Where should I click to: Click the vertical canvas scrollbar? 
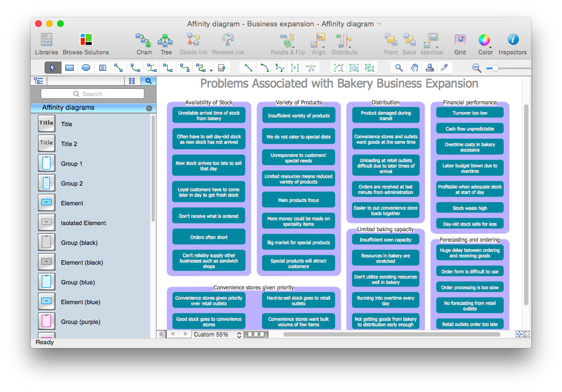coord(526,204)
